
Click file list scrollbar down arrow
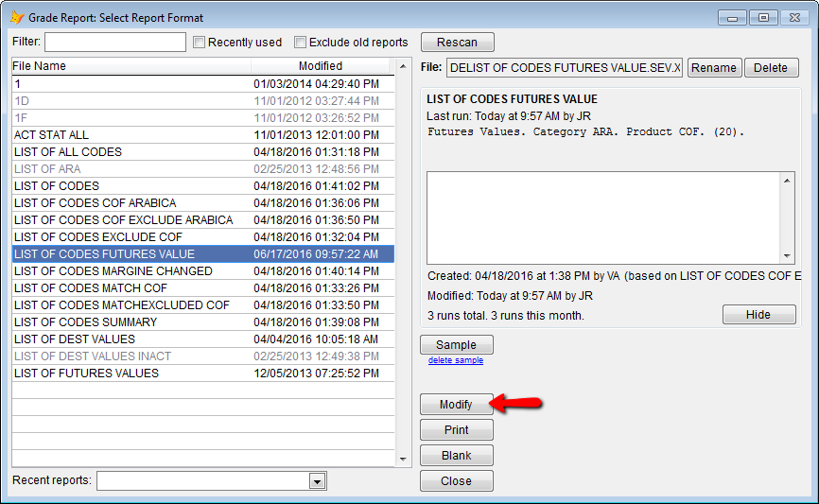[403, 459]
